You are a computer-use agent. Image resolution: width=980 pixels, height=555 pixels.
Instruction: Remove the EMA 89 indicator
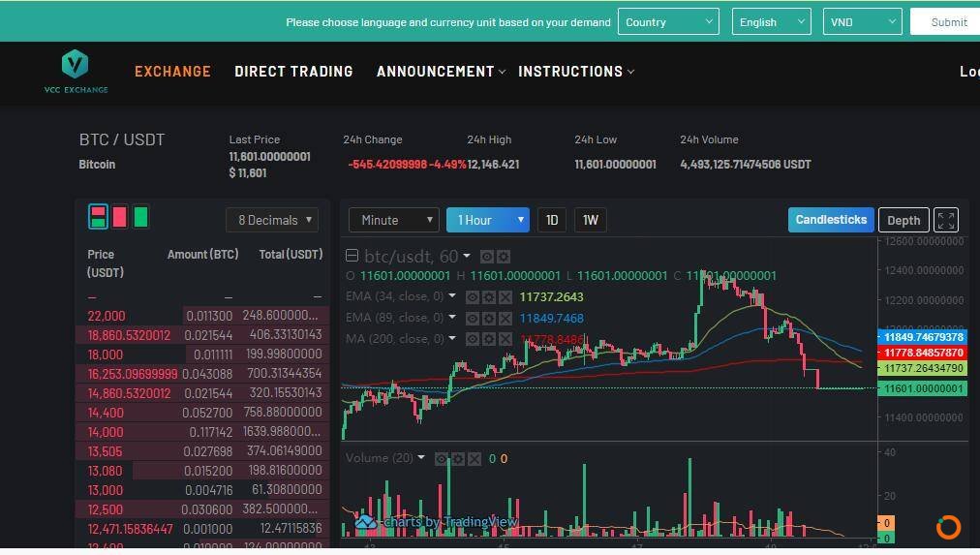click(505, 318)
